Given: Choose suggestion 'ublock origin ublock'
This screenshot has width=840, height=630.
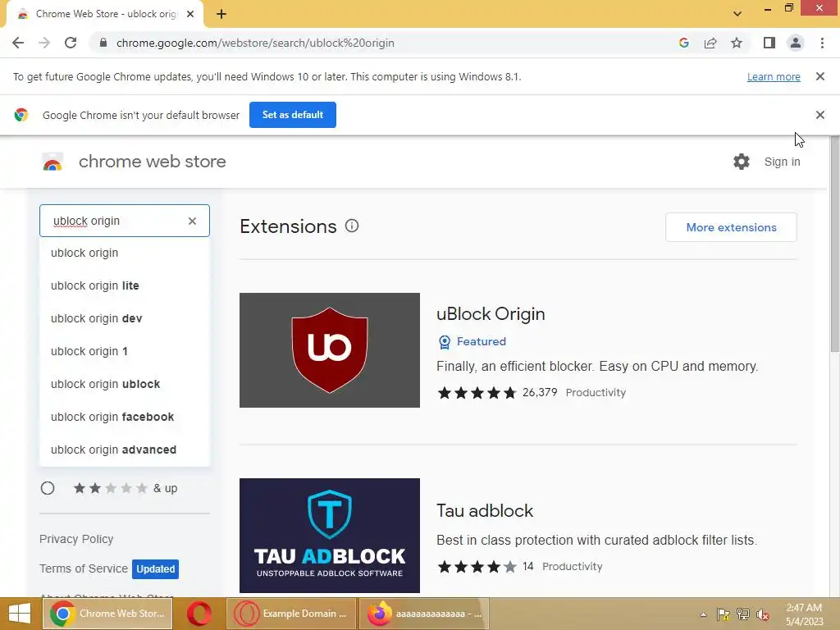Looking at the screenshot, I should click(x=125, y=384).
